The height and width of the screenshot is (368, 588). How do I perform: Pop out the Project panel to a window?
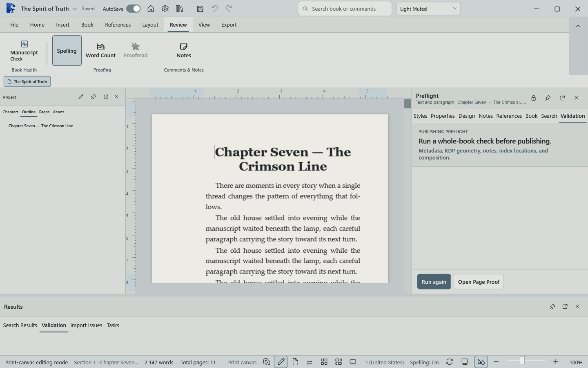pyautogui.click(x=106, y=97)
